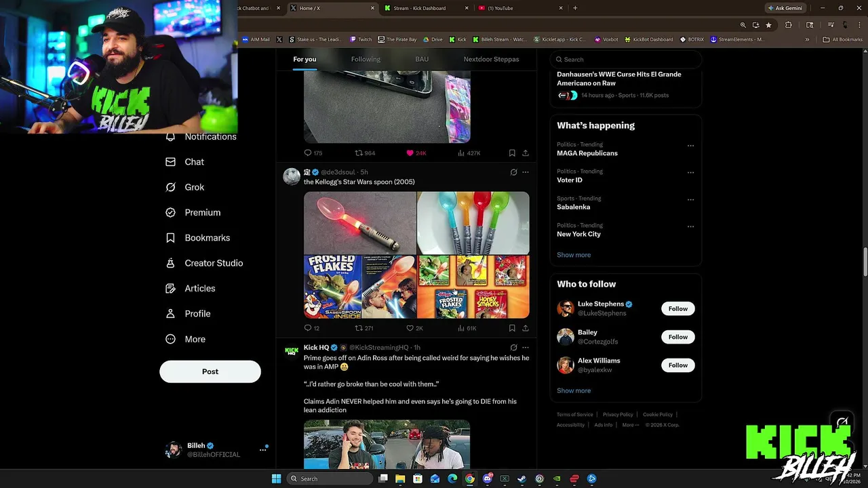Open the Chat envelope icon in sidebar

pyautogui.click(x=170, y=162)
